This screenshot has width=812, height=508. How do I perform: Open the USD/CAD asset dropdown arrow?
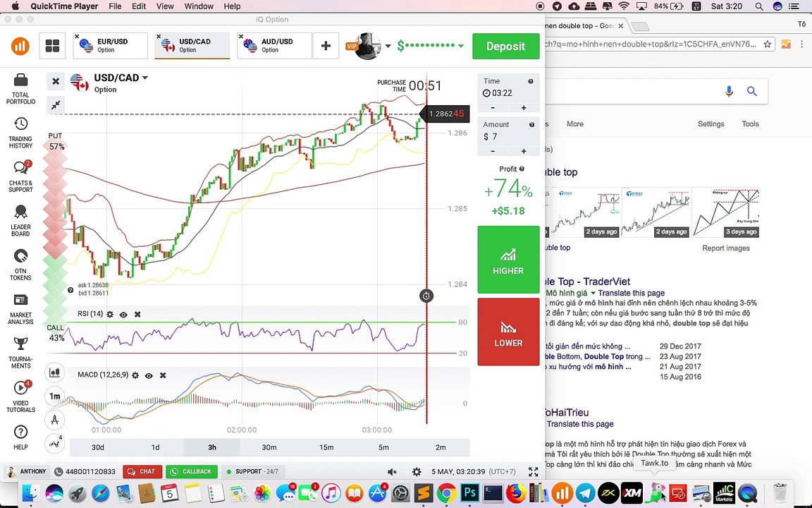(145, 78)
